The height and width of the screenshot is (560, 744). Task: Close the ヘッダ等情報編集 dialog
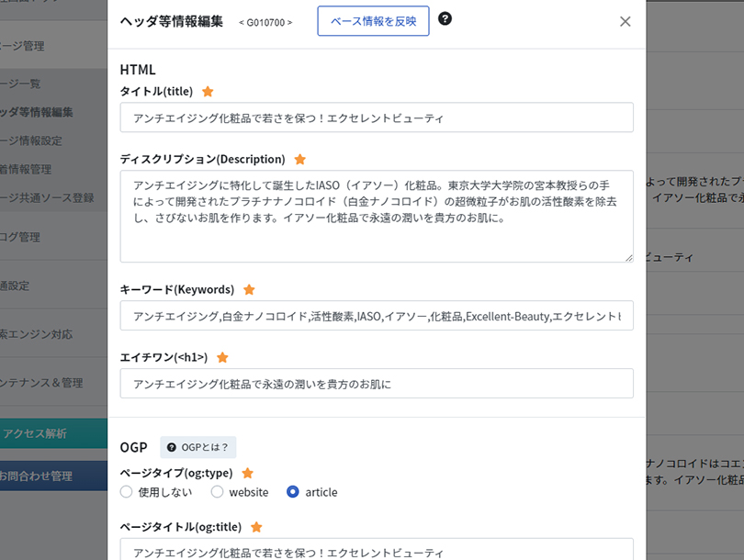625,21
